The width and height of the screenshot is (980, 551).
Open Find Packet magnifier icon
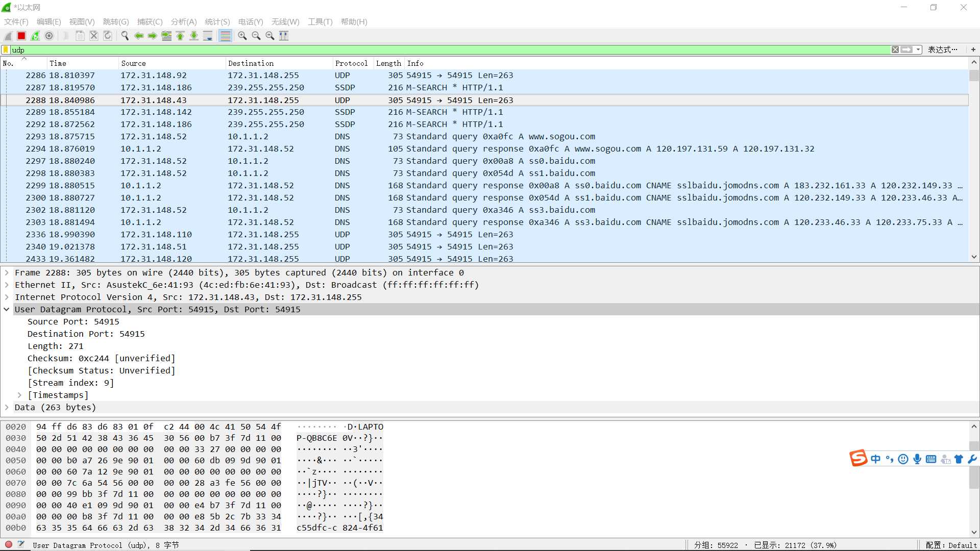pyautogui.click(x=125, y=36)
